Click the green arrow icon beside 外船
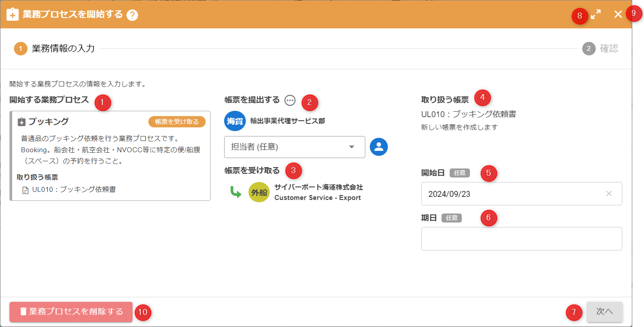Image resolution: width=644 pixels, height=327 pixels. point(235,192)
